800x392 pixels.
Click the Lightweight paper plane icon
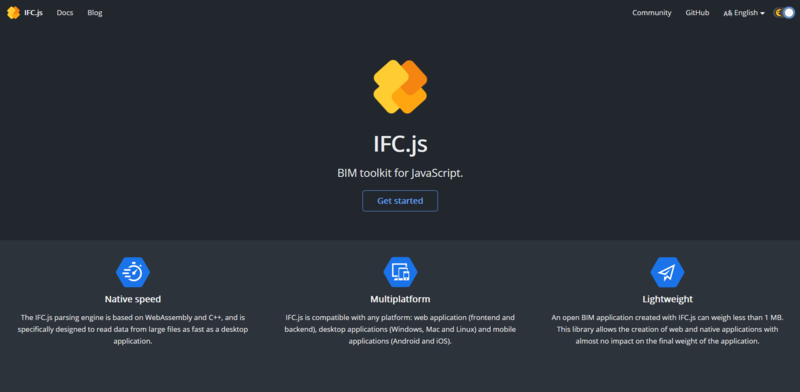pyautogui.click(x=667, y=272)
